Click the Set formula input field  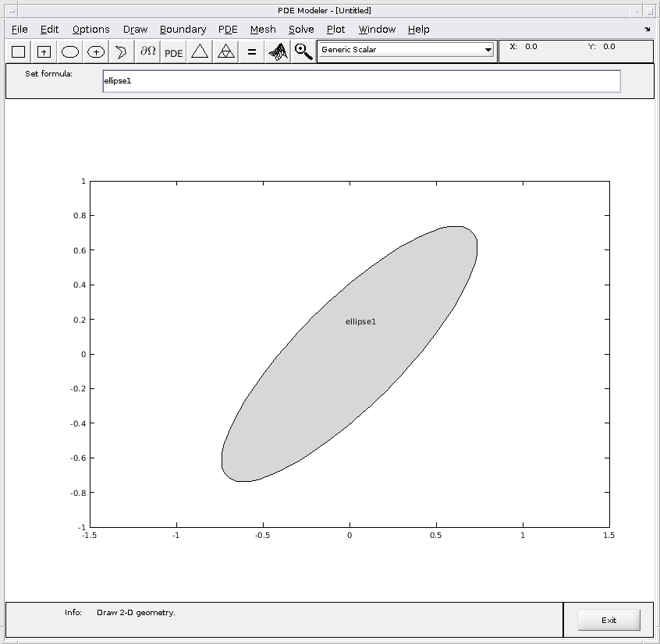(x=361, y=81)
